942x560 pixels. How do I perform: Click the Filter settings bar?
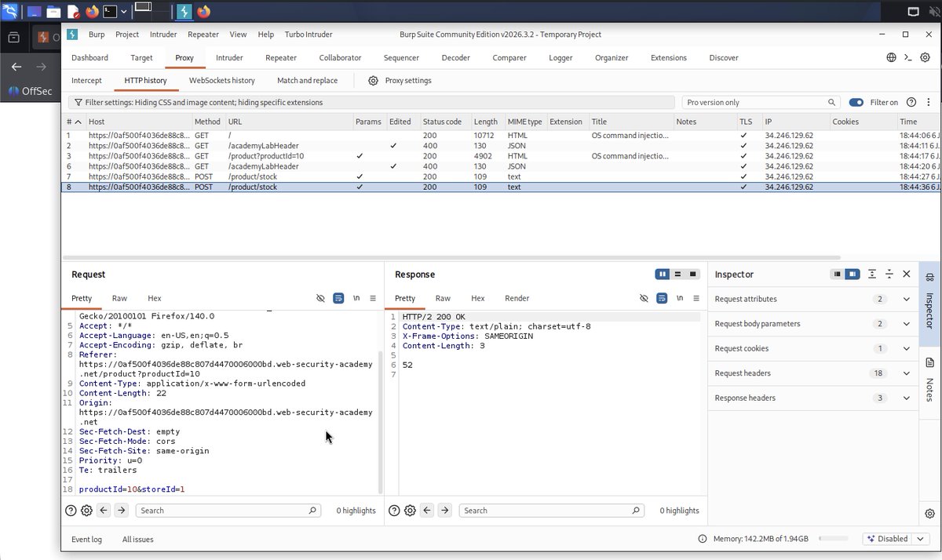371,103
